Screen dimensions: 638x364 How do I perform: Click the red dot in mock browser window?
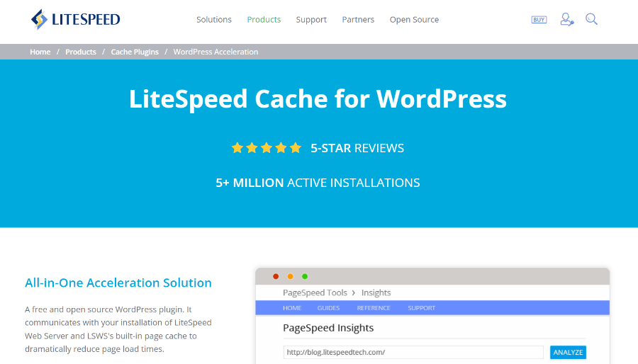tap(276, 276)
